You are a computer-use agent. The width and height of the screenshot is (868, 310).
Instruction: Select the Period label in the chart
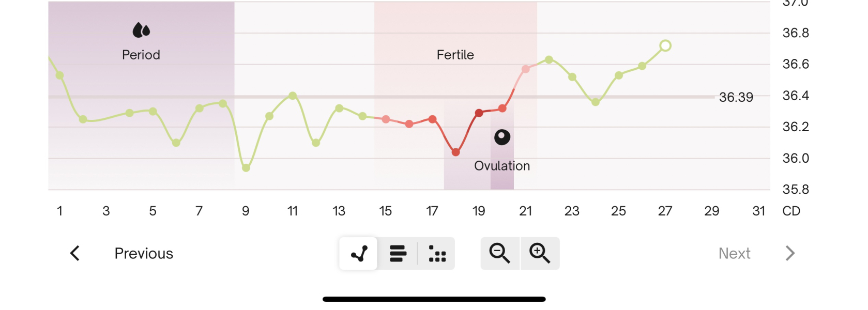coord(141,55)
